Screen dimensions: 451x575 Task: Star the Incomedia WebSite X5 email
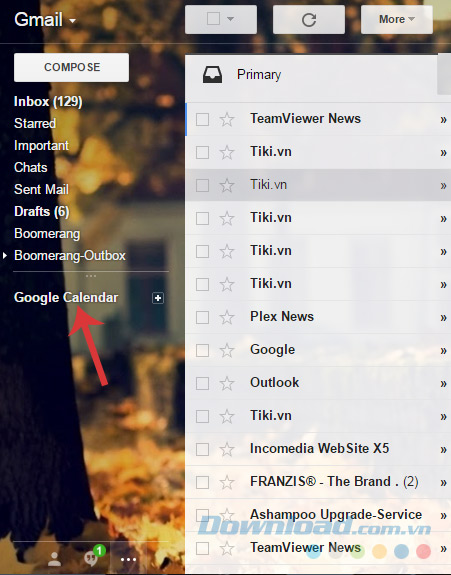(x=227, y=449)
